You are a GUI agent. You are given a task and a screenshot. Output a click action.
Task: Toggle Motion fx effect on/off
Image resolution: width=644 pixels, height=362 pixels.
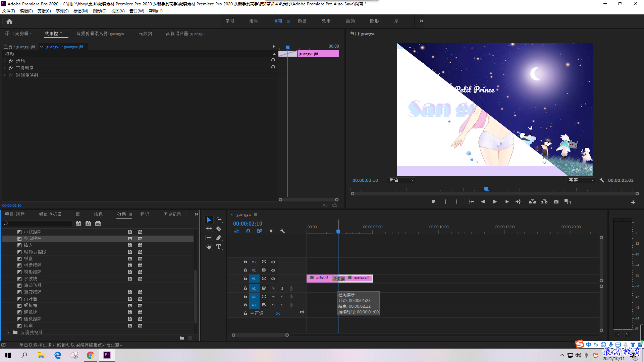click(11, 61)
